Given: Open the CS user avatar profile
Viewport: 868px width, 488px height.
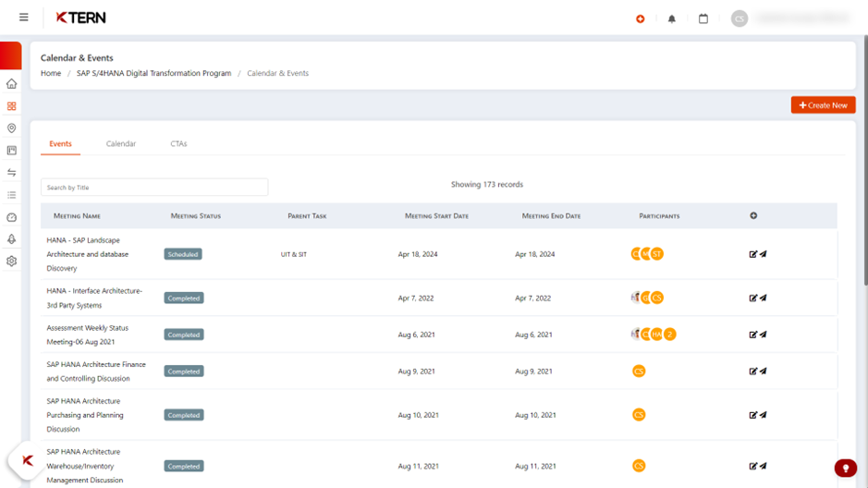Looking at the screenshot, I should tap(739, 18).
